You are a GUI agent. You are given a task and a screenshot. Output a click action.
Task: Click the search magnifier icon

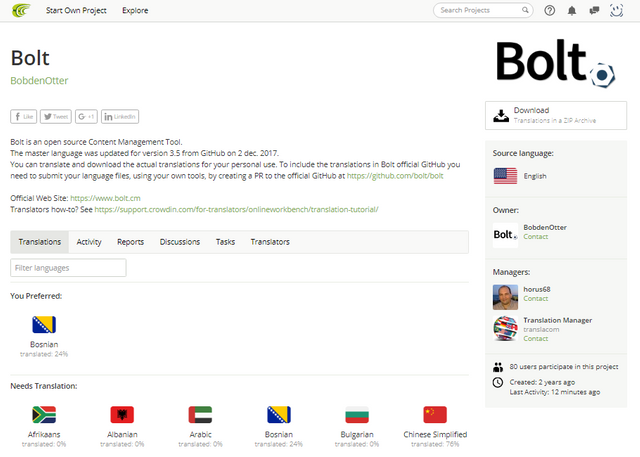(525, 10)
